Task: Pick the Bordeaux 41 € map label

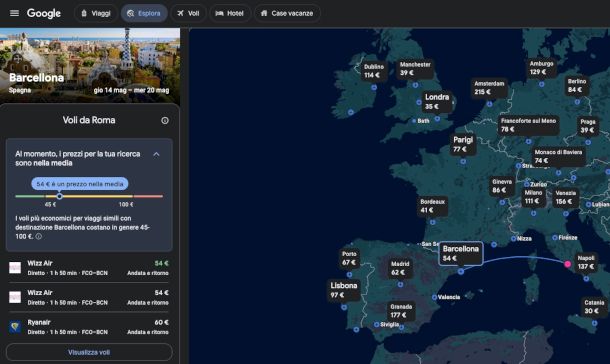Action: tap(432, 206)
